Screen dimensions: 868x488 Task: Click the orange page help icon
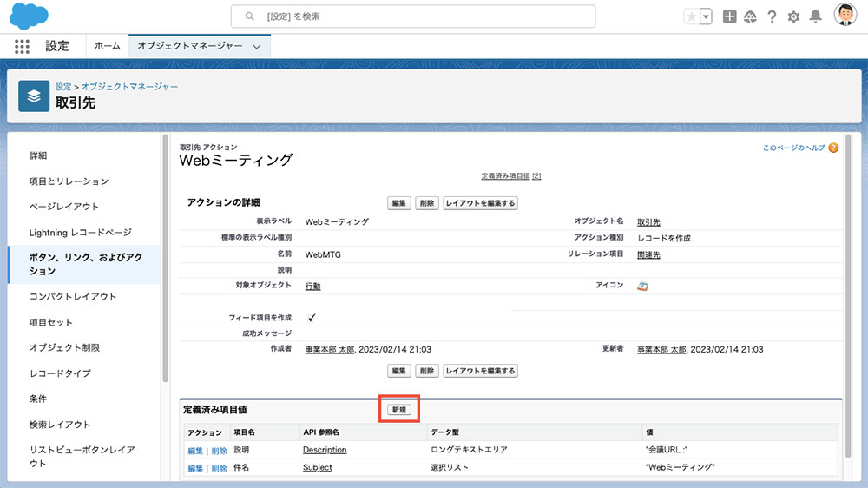coord(833,148)
